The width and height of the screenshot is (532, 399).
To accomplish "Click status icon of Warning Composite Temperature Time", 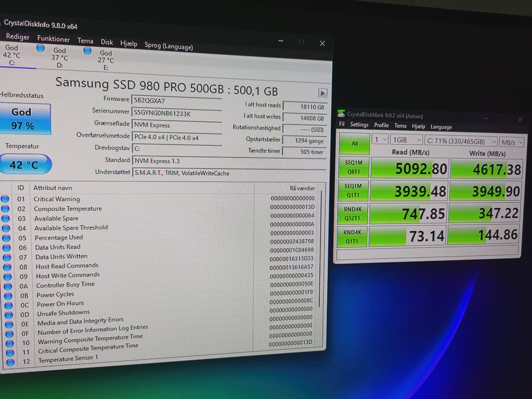I will (10, 344).
